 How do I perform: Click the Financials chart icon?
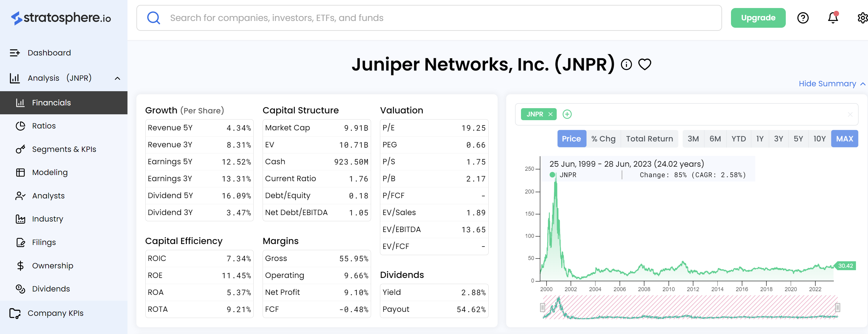20,103
